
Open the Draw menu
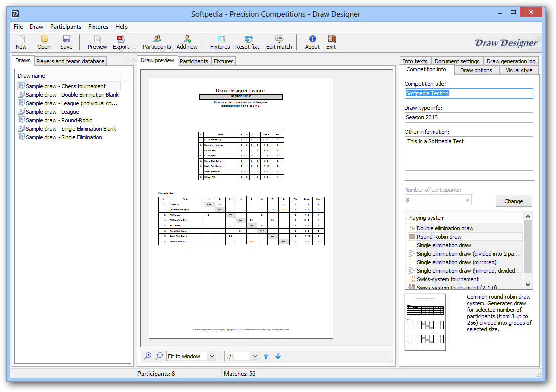(x=36, y=27)
